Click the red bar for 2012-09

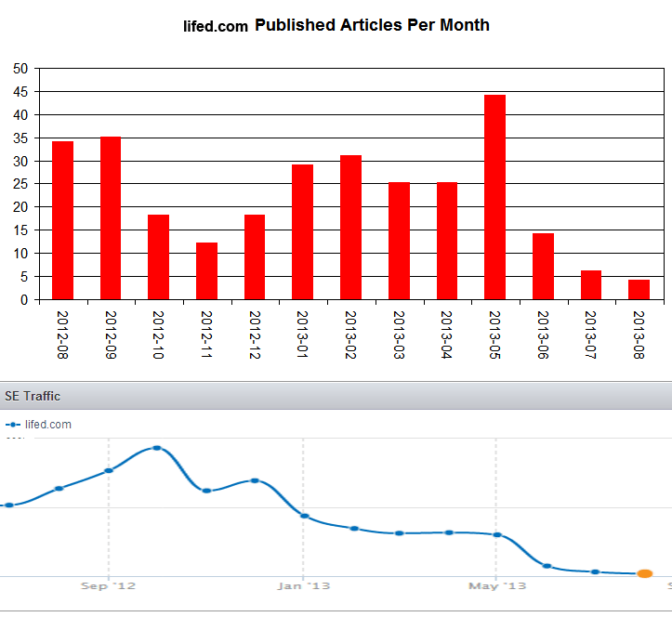(111, 218)
